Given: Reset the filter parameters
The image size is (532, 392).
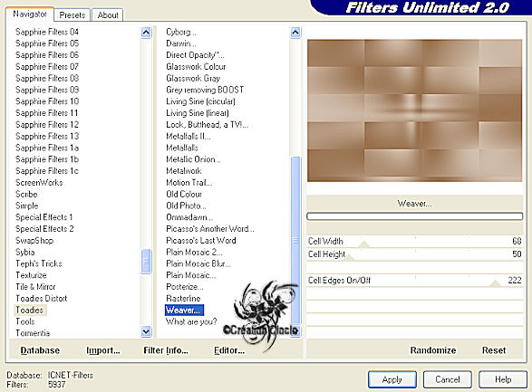Looking at the screenshot, I should (x=494, y=350).
